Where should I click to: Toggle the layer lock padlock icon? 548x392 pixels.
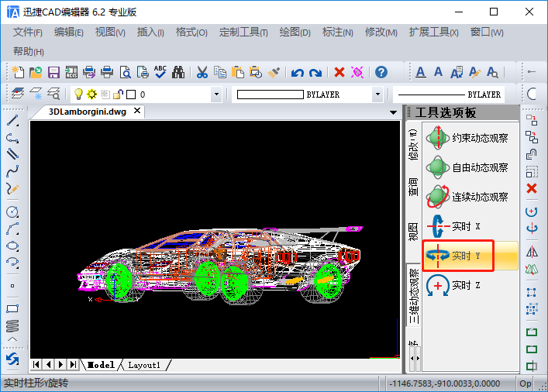(x=118, y=94)
